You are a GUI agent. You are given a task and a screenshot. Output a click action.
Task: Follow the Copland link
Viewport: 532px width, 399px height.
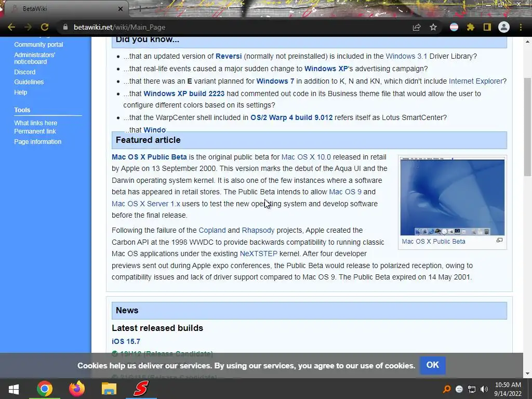(212, 230)
